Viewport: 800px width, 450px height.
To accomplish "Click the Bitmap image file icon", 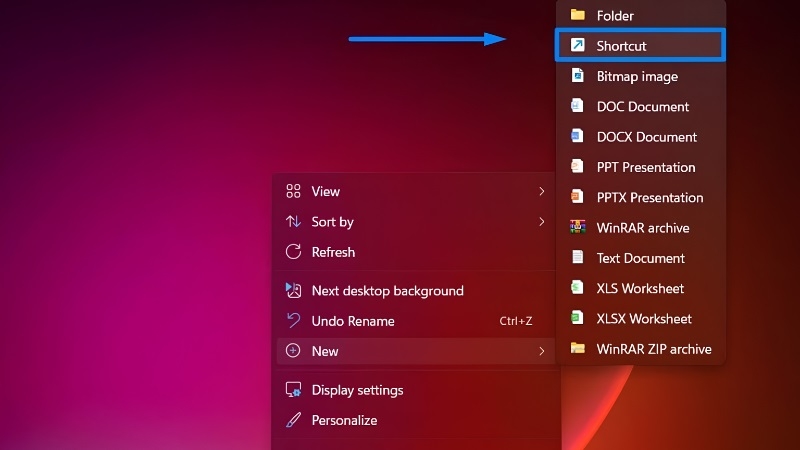I will coord(578,76).
